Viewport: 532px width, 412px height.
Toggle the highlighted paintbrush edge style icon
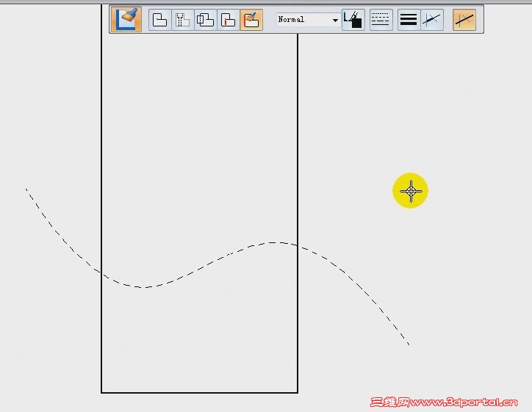click(251, 20)
